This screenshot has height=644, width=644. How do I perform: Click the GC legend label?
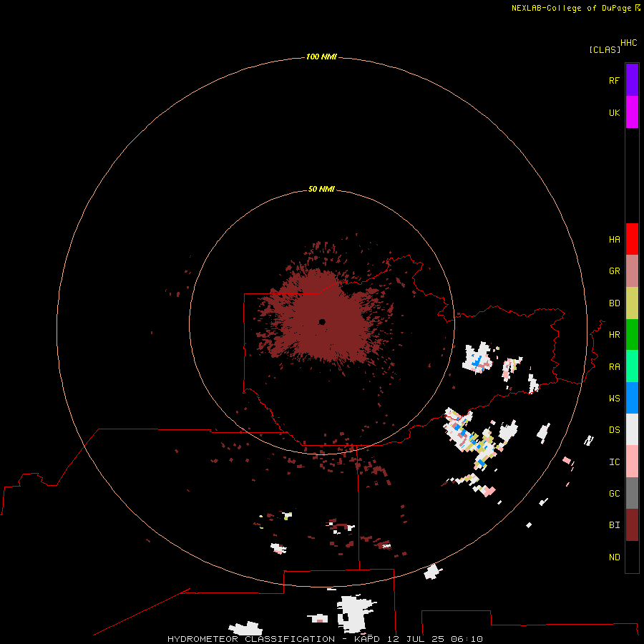(x=614, y=494)
